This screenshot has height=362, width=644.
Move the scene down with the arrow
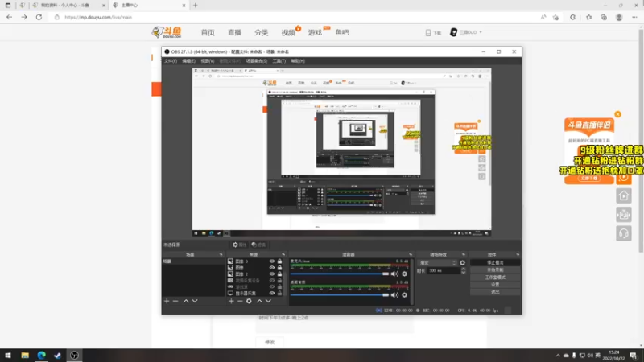(x=195, y=301)
